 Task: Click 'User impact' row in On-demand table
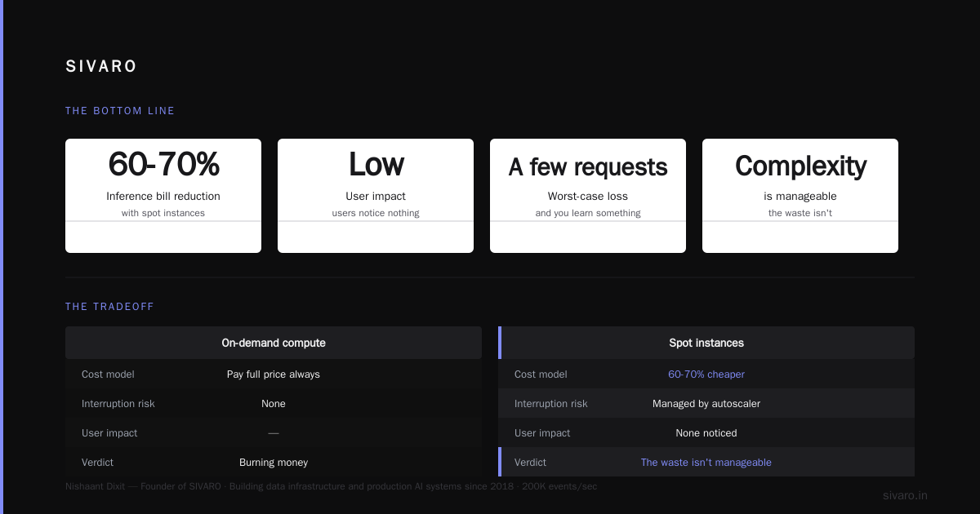[274, 433]
